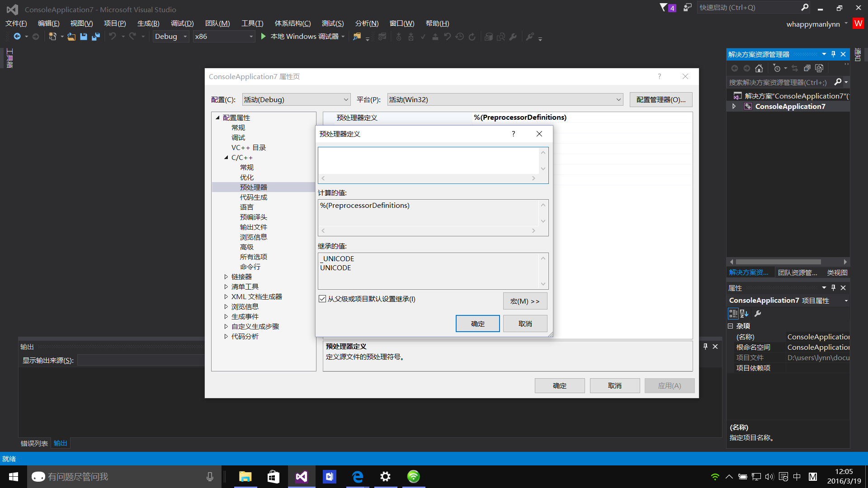Image resolution: width=868 pixels, height=488 pixels.
Task: Click Categorized view icon in Properties panel
Action: [x=733, y=314]
